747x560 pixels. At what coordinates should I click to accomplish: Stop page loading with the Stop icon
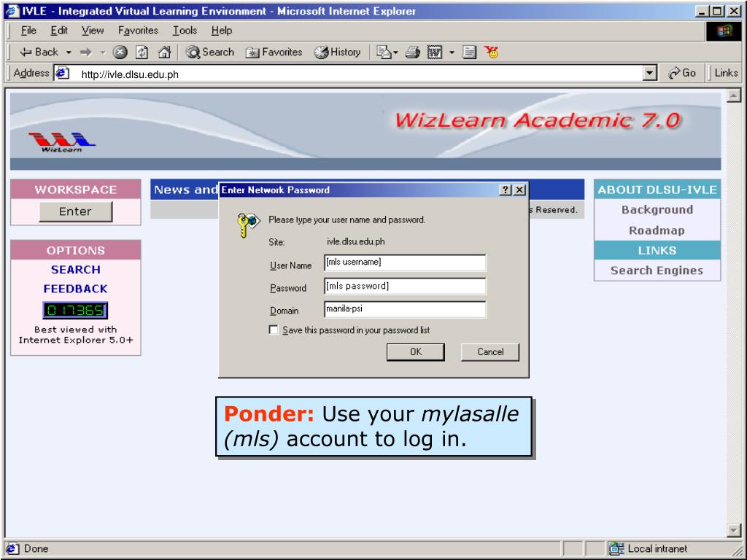pyautogui.click(x=120, y=52)
